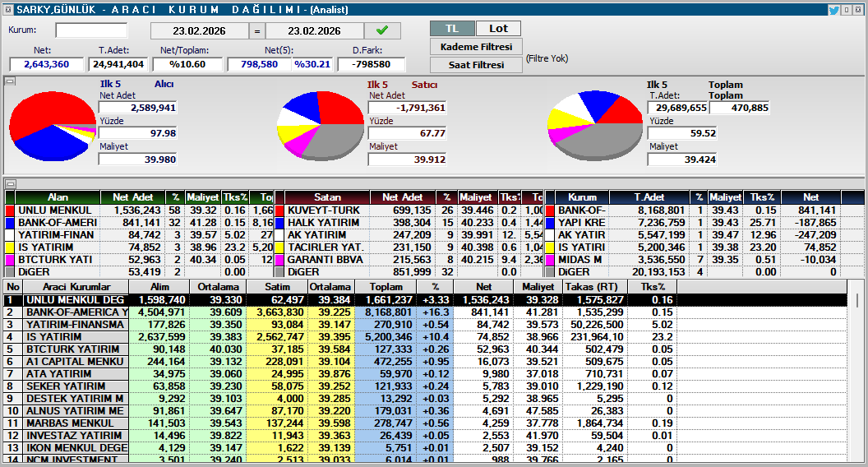This screenshot has height=467, width=868.
Task: Focus the Kurum input field
Action: pyautogui.click(x=91, y=30)
